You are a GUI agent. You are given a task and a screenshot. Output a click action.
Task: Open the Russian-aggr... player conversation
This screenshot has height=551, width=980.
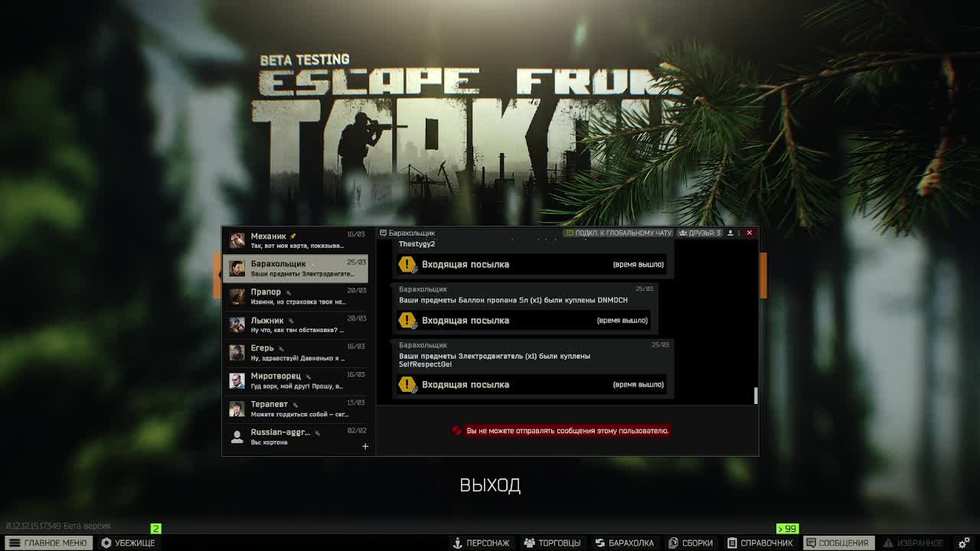(295, 437)
